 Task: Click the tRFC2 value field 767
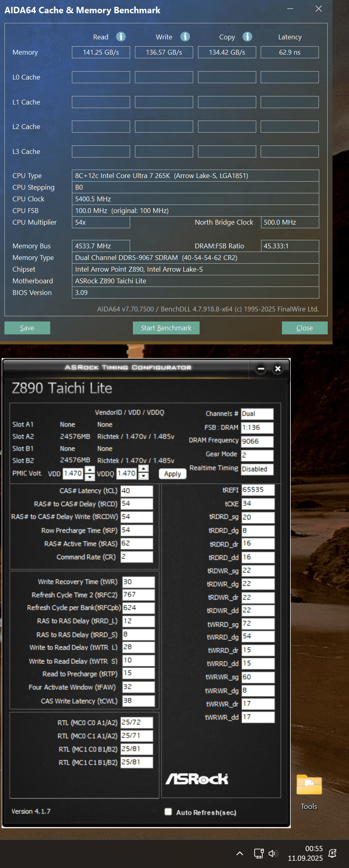139,595
